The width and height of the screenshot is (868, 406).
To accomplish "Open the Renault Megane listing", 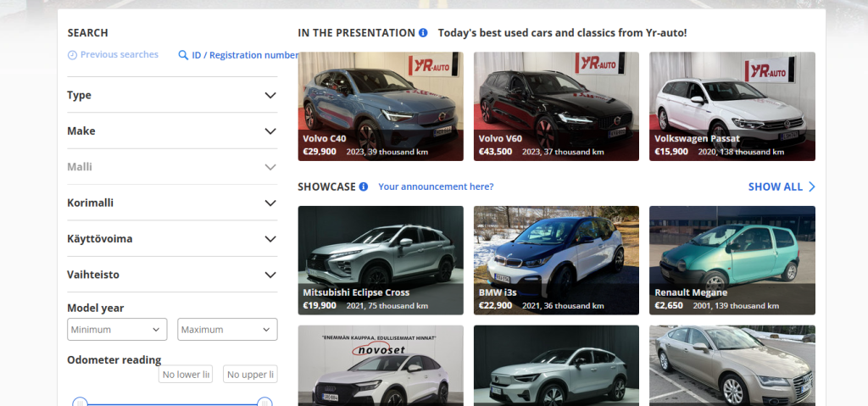I will [x=732, y=260].
